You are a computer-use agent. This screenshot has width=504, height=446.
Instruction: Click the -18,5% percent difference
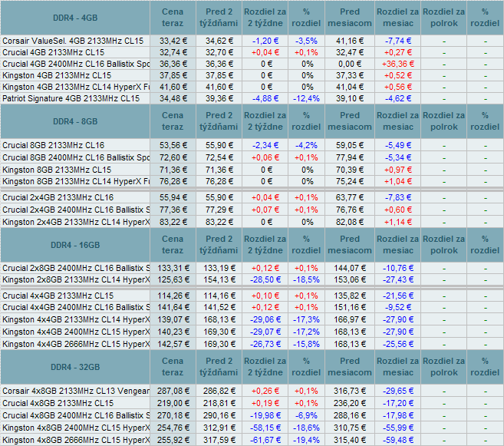(x=306, y=279)
